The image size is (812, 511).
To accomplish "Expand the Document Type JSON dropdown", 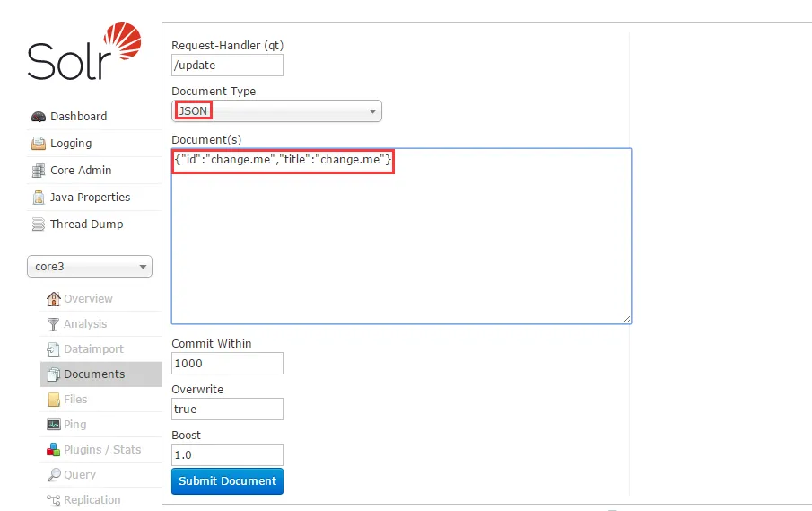I will click(x=276, y=110).
